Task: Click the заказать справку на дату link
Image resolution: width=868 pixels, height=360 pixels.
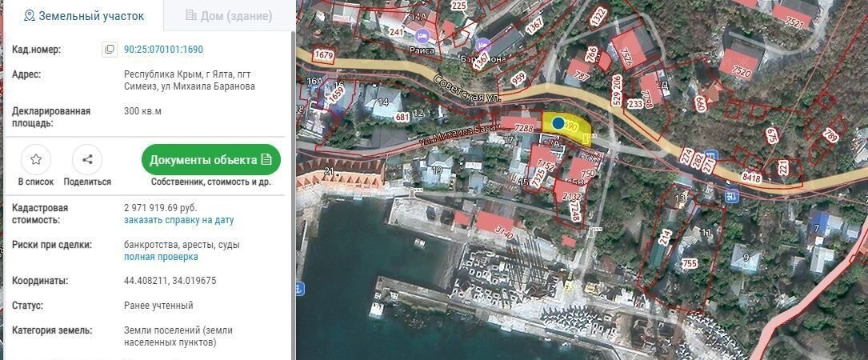Action: click(x=178, y=220)
